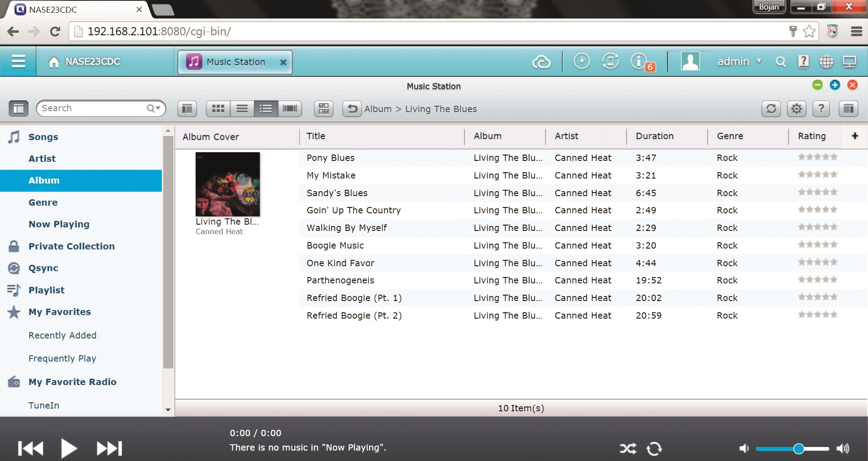
Task: Mute audio with the speaker icon
Action: tap(744, 448)
